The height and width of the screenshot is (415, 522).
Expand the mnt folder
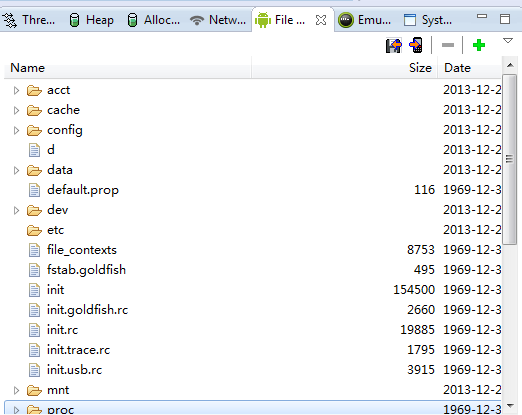click(x=16, y=390)
